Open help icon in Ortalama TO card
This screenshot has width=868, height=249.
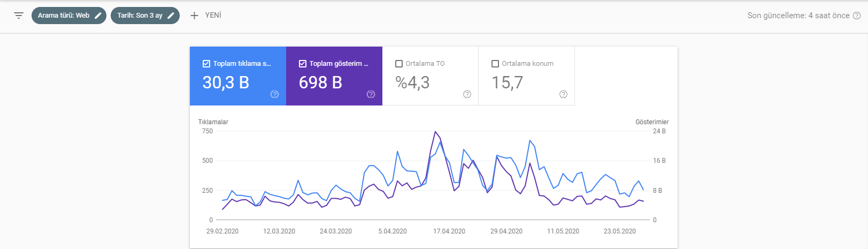467,94
